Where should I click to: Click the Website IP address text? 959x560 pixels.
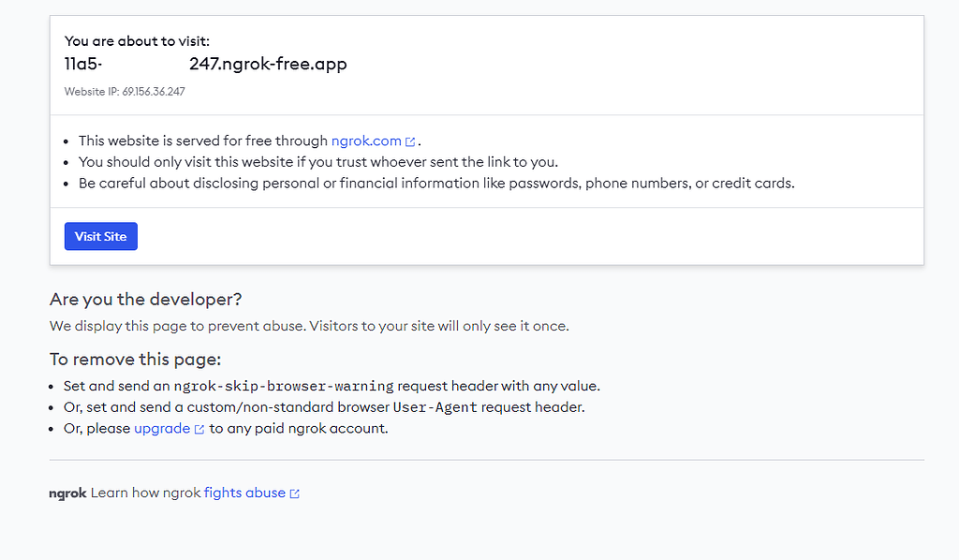tap(125, 92)
